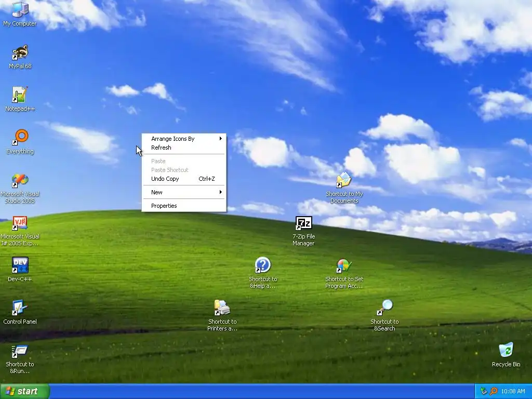Select the Microsoft Visual Studio 2005 shortcut
Viewport: 532px width, 399px height.
(x=20, y=188)
